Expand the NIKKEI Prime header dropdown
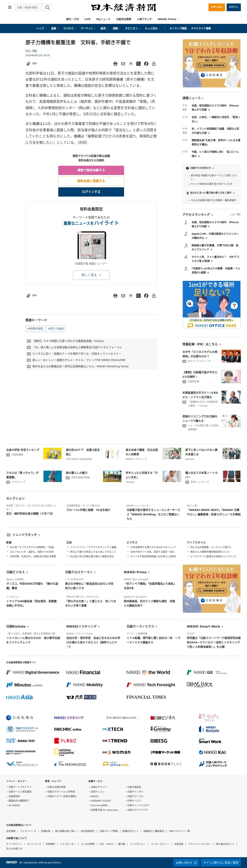This screenshot has width=247, height=868. click(169, 19)
